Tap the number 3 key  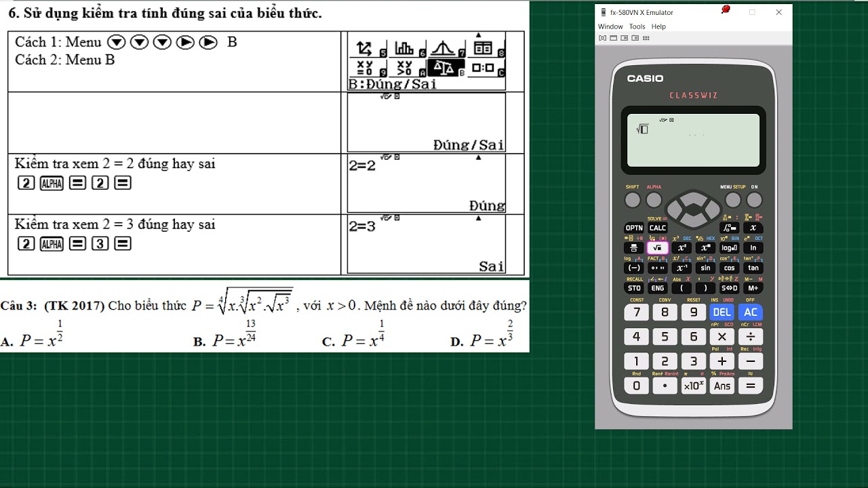coord(693,361)
